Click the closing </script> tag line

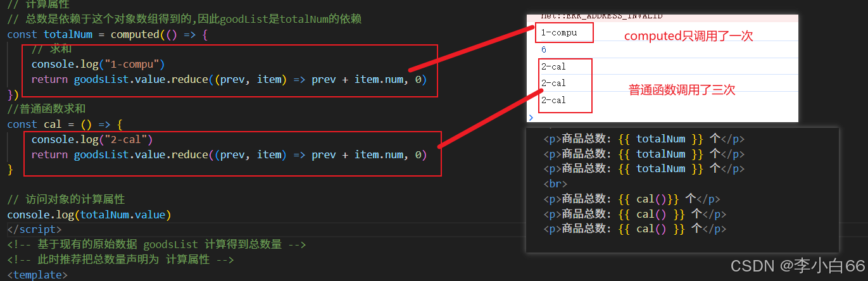(x=34, y=229)
